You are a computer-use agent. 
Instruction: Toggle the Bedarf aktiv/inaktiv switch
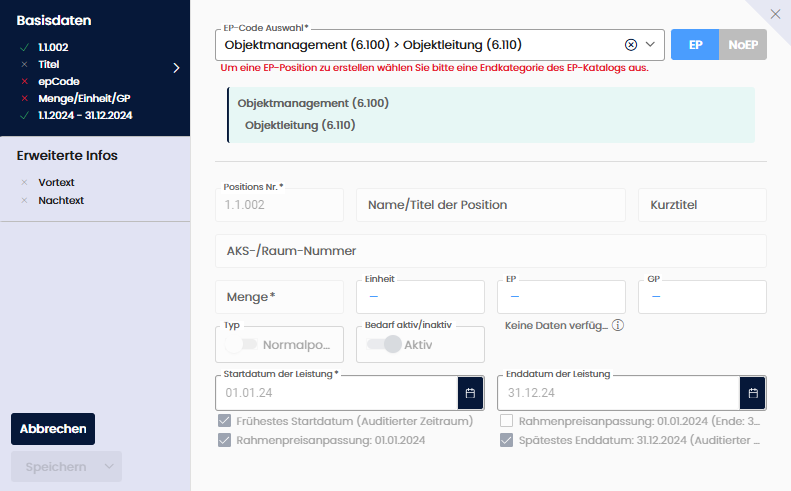pyautogui.click(x=383, y=344)
